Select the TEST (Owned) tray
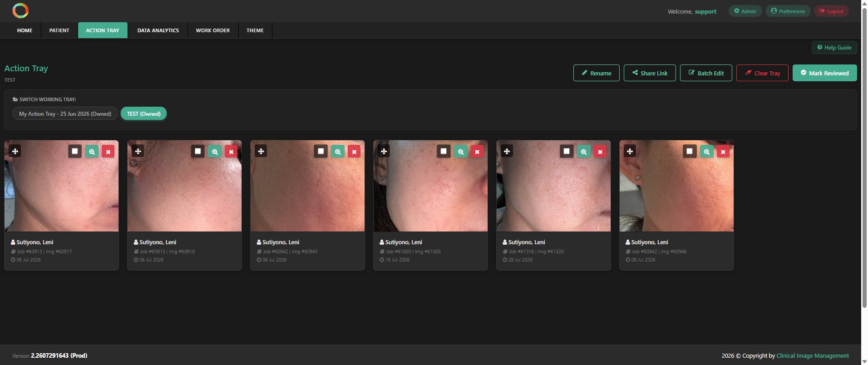This screenshot has width=868, height=365. (143, 113)
